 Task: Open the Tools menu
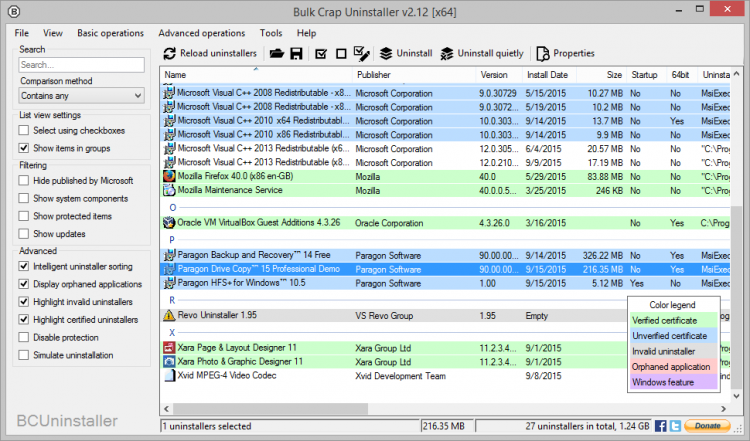point(271,33)
